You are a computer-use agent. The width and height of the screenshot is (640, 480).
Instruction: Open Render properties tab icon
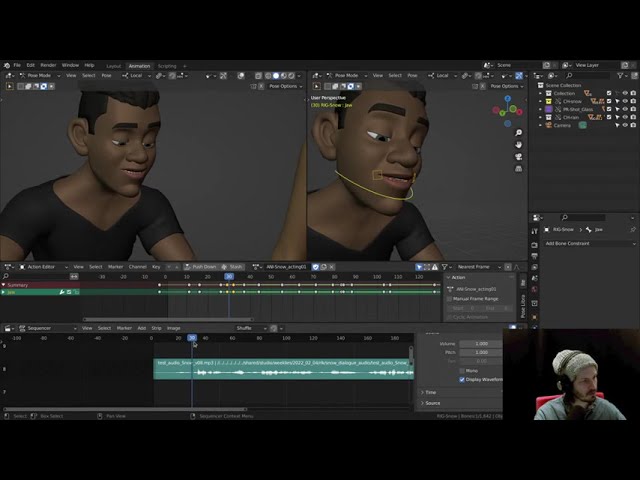pyautogui.click(x=535, y=245)
